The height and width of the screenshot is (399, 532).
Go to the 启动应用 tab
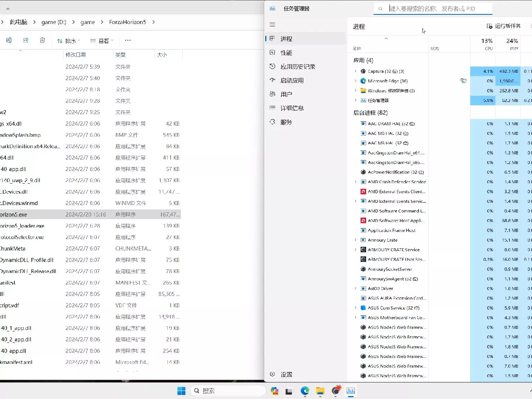point(305,81)
